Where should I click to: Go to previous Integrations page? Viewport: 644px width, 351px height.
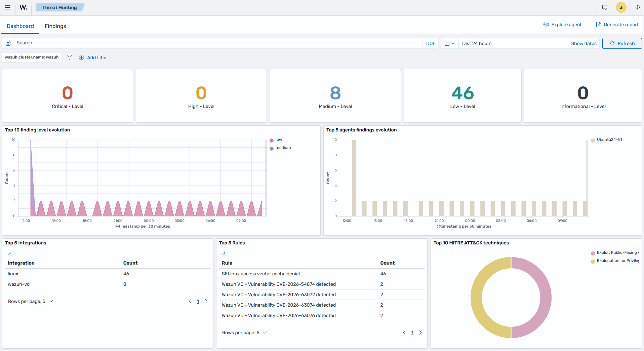(x=190, y=301)
